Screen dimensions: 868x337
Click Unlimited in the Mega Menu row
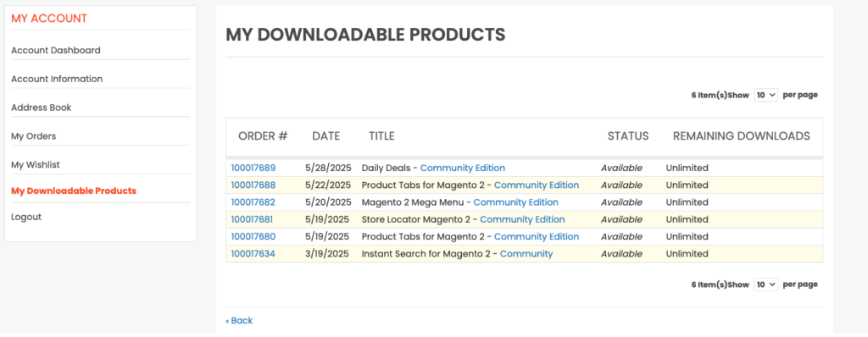point(687,202)
